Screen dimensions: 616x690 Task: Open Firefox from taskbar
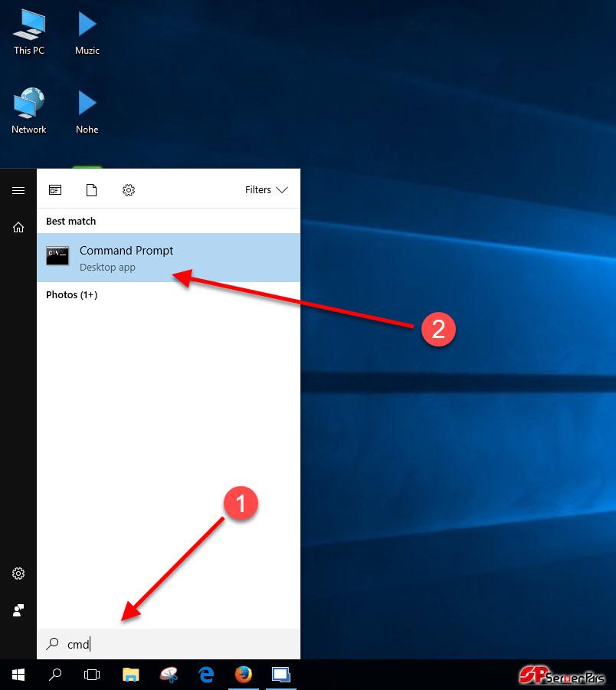pos(244,675)
